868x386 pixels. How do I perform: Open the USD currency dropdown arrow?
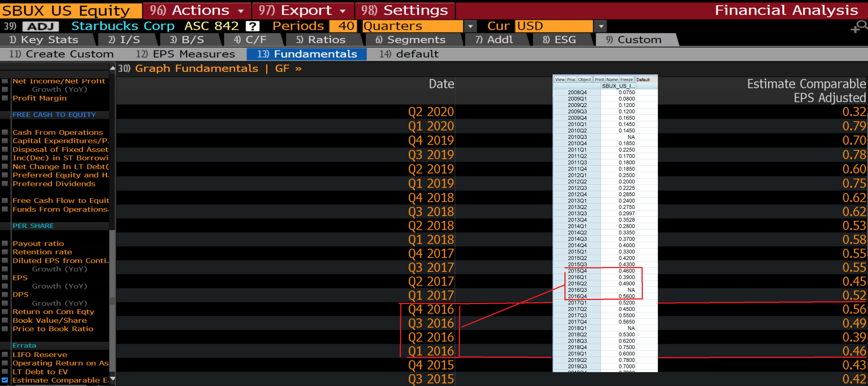click(600, 26)
